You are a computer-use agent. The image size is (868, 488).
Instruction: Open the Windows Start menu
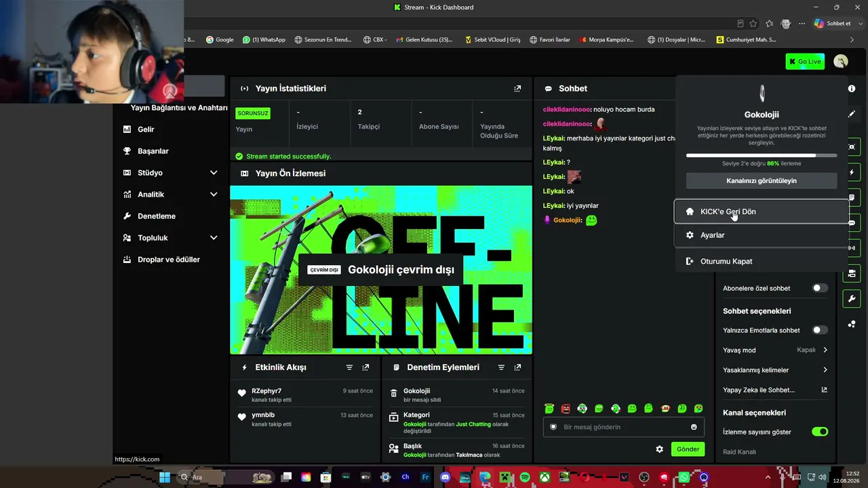tap(165, 477)
